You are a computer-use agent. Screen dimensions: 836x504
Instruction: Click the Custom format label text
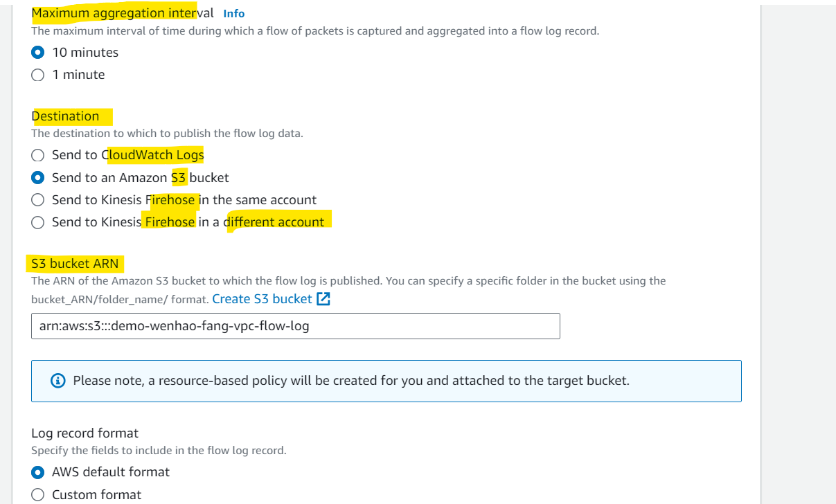point(96,495)
